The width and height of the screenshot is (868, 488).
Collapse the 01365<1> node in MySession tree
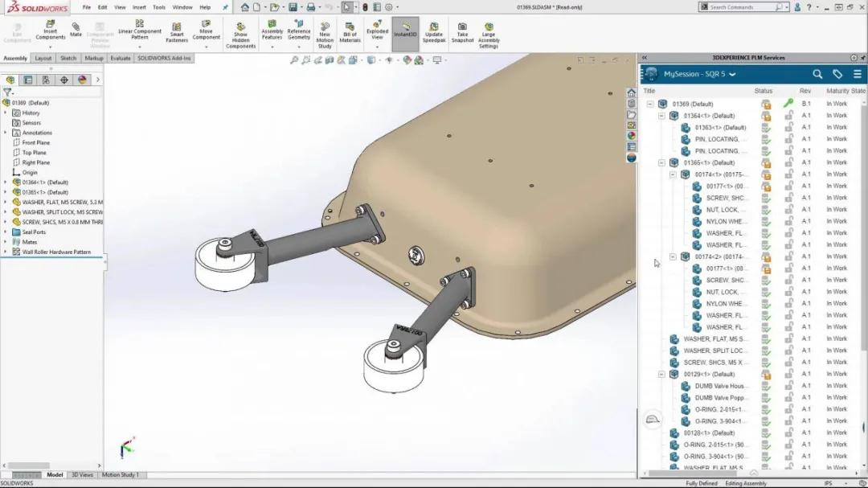[x=661, y=162]
